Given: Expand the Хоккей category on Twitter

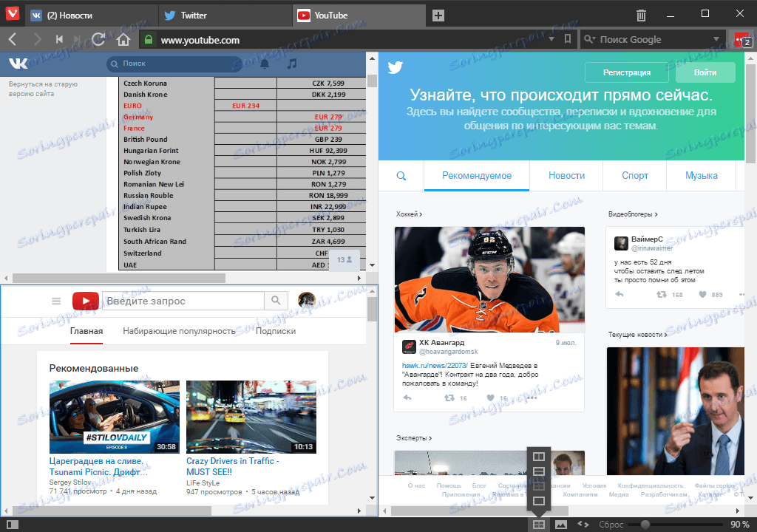Looking at the screenshot, I should 409,214.
